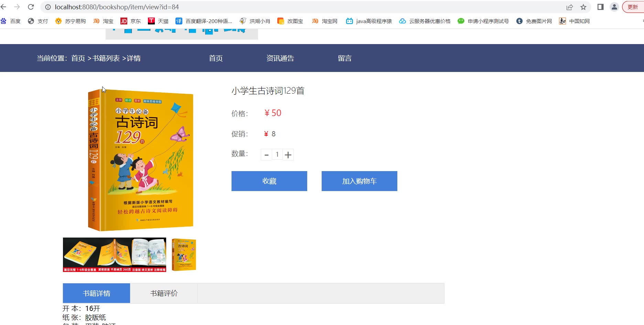Click the share page icon in address bar
This screenshot has height=325, width=644.
tap(570, 7)
